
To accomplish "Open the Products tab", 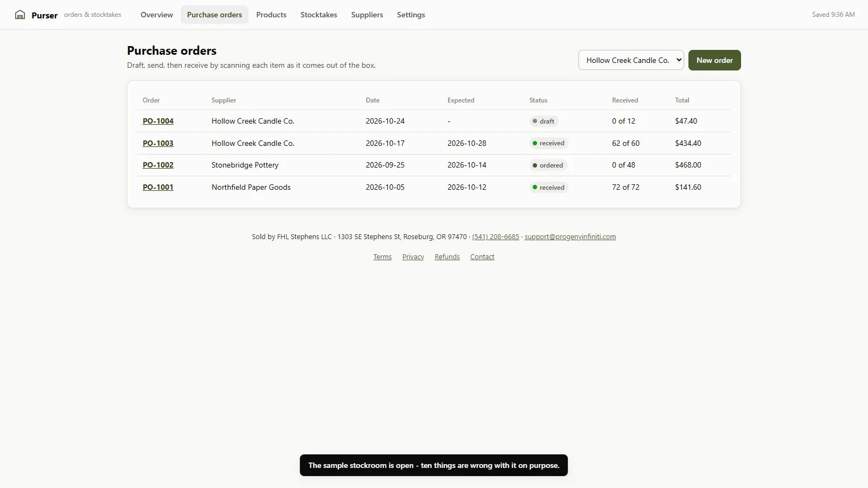I will click(x=271, y=15).
